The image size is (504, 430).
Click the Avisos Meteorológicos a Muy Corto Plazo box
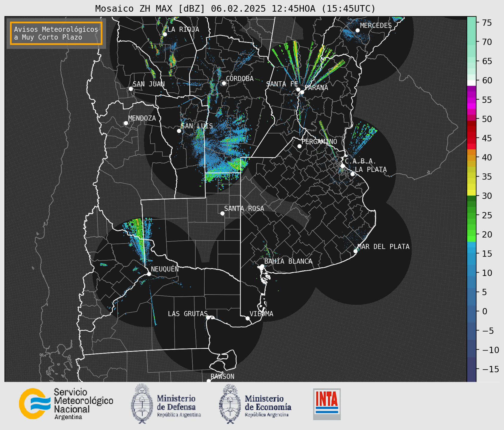(56, 33)
